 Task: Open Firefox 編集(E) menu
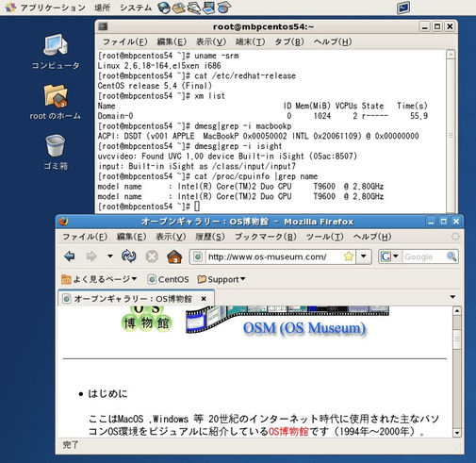tap(131, 237)
